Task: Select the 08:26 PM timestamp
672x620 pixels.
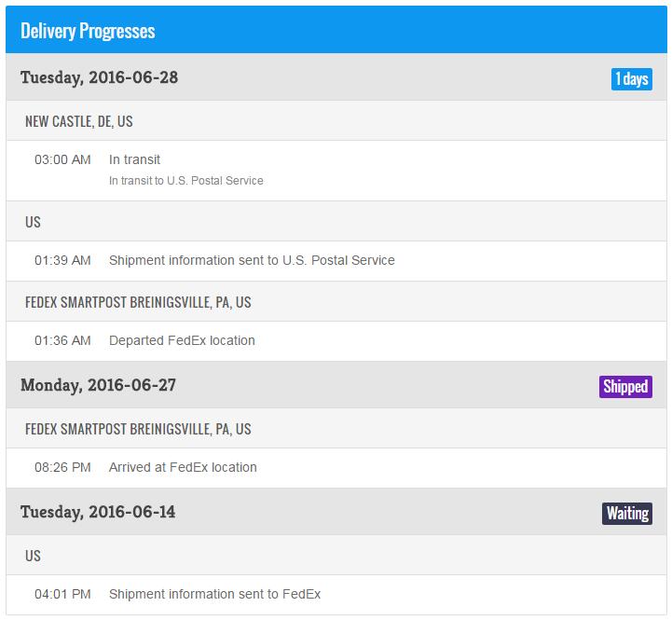Action: [x=62, y=467]
